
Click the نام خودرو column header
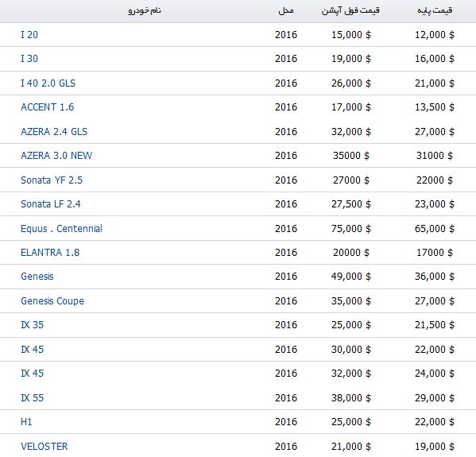tap(145, 10)
